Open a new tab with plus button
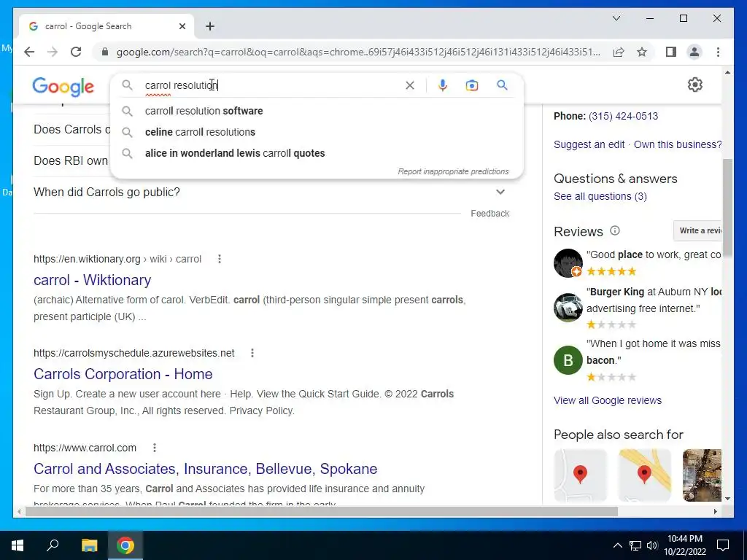The height and width of the screenshot is (560, 747). click(x=210, y=26)
